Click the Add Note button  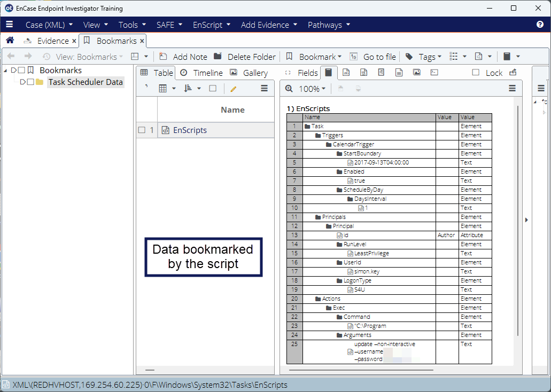[x=183, y=57]
